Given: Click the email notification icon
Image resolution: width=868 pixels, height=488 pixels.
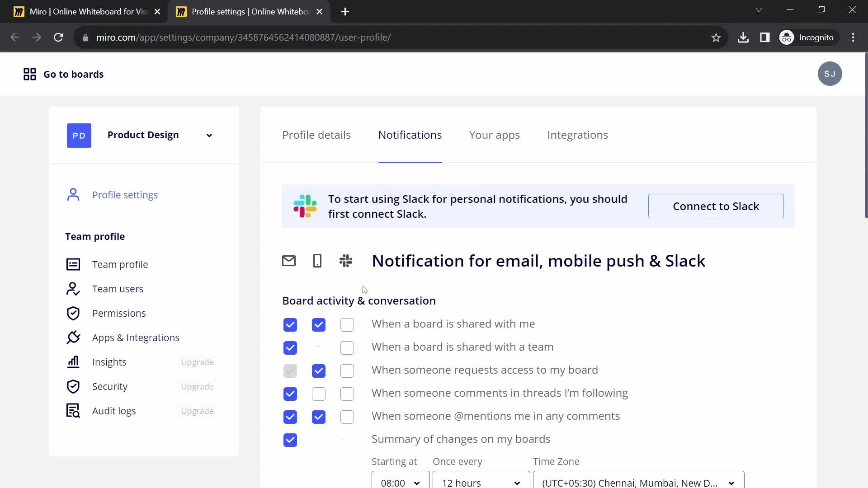Looking at the screenshot, I should coord(289,261).
